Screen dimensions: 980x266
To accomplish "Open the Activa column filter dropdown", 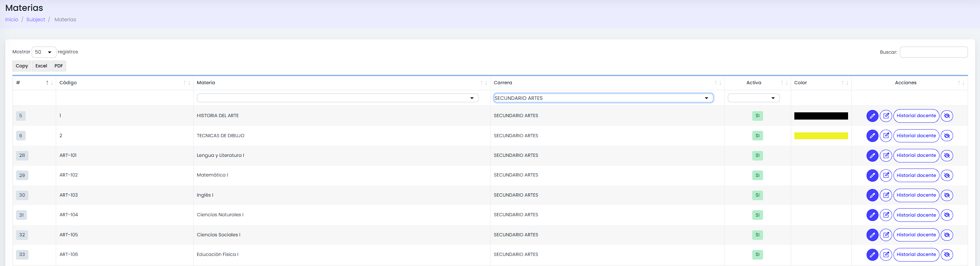I will coord(753,98).
